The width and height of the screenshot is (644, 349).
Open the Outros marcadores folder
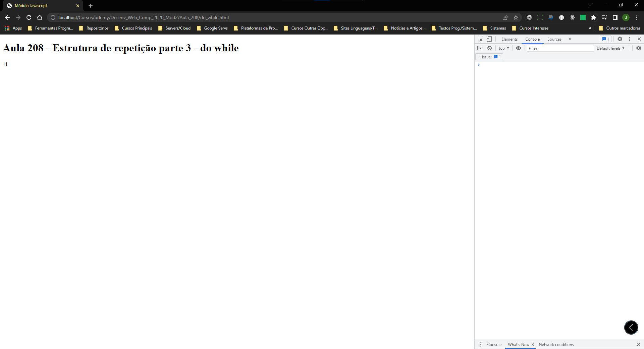coord(620,28)
